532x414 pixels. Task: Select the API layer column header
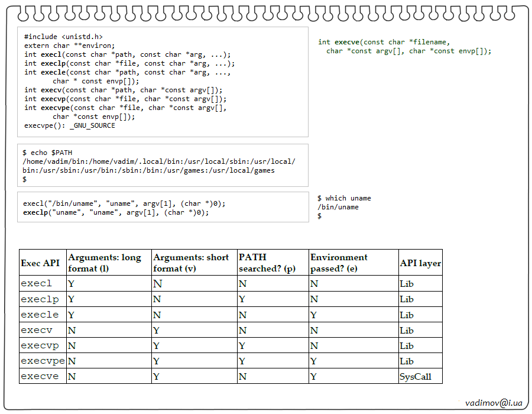tap(420, 263)
